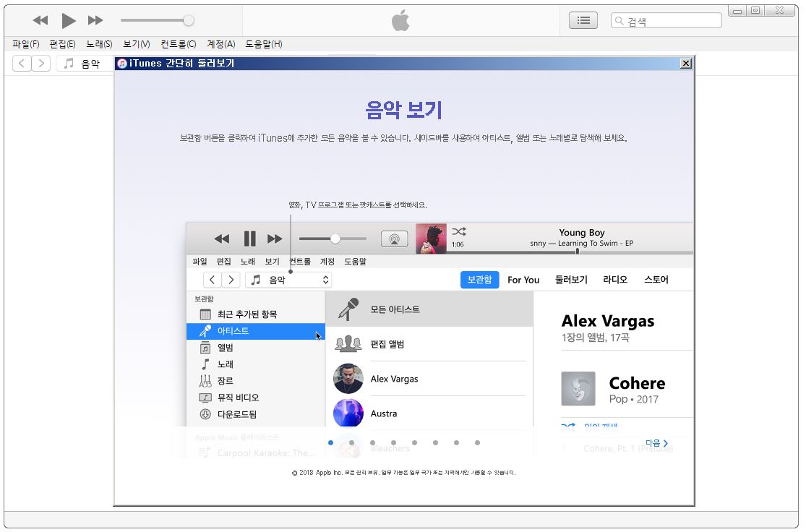Open the 편집(E) menu
The height and width of the screenshot is (532, 806).
click(62, 44)
